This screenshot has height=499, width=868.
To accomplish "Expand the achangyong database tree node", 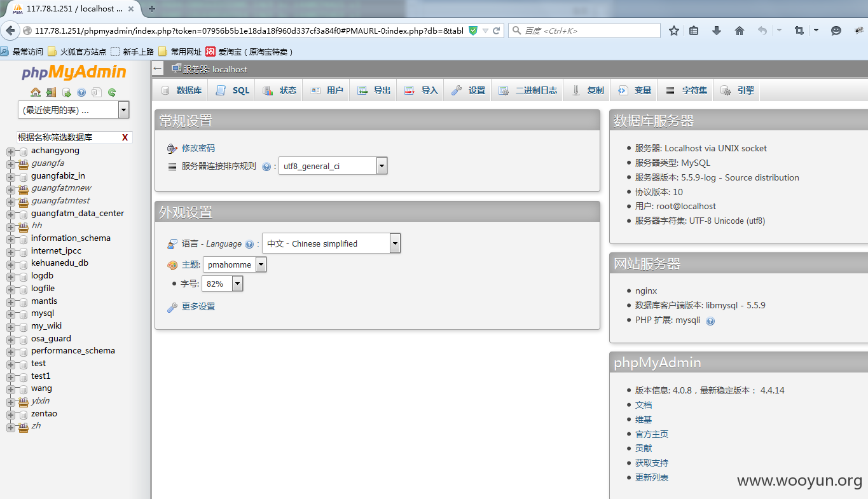I will [10, 151].
